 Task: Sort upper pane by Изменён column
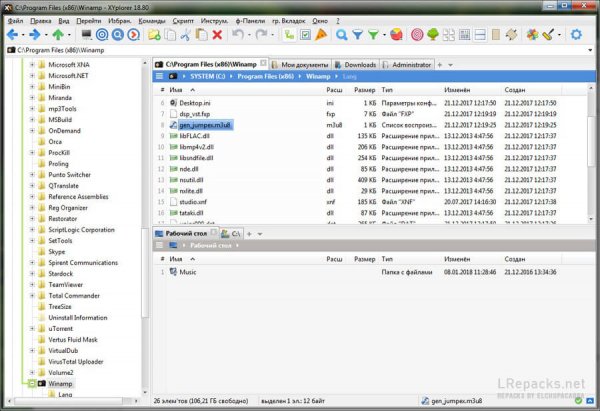[x=457, y=90]
